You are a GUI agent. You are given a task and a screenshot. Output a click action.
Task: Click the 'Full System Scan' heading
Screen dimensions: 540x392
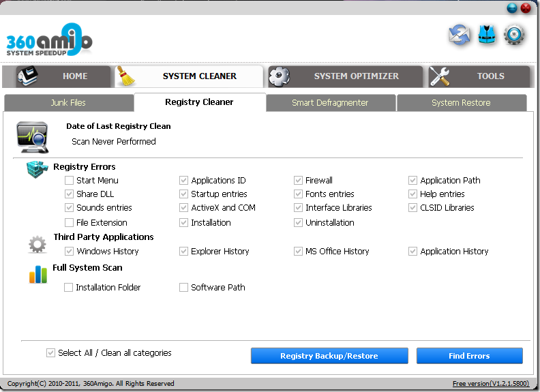(87, 268)
